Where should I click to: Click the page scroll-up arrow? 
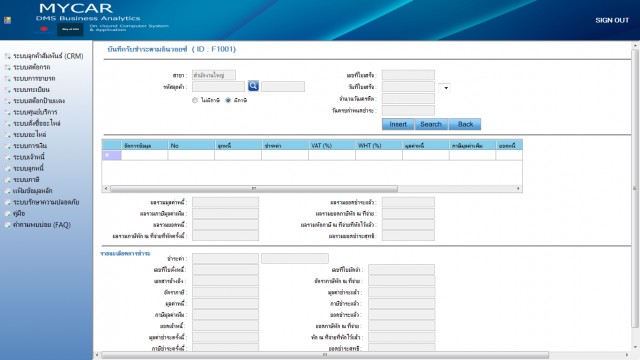(635, 45)
